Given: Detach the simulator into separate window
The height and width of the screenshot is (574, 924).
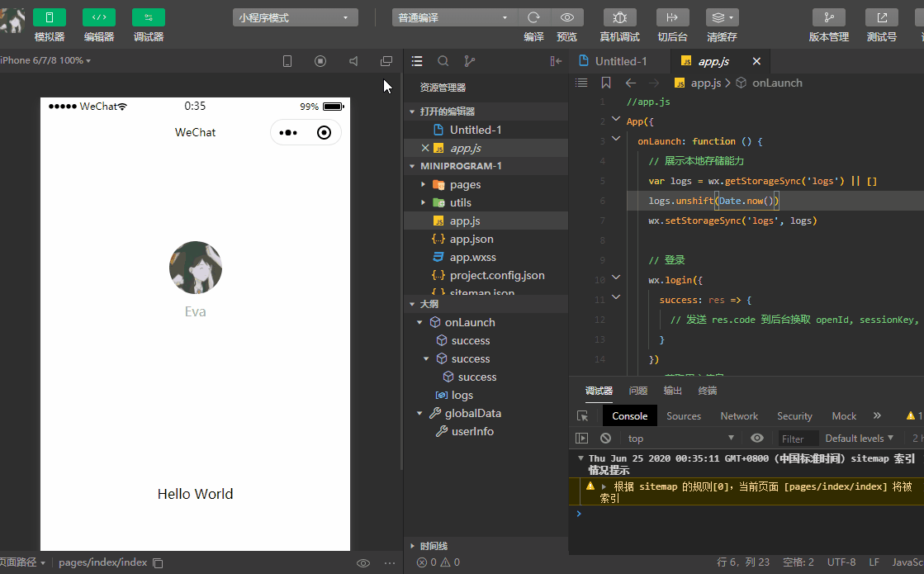Looking at the screenshot, I should 386,61.
